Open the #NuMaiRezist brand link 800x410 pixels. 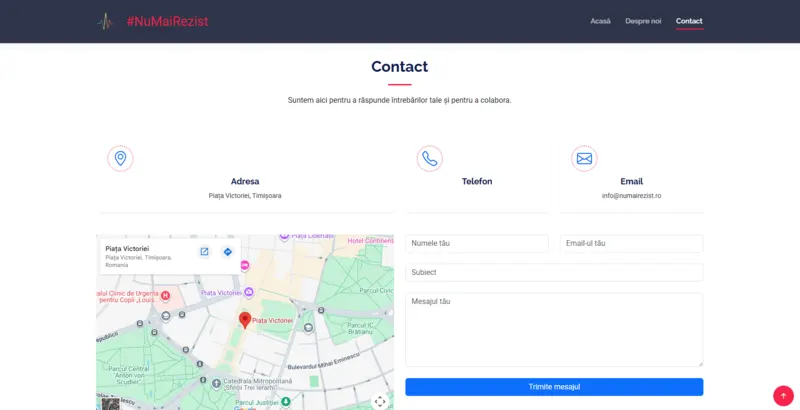(x=167, y=21)
